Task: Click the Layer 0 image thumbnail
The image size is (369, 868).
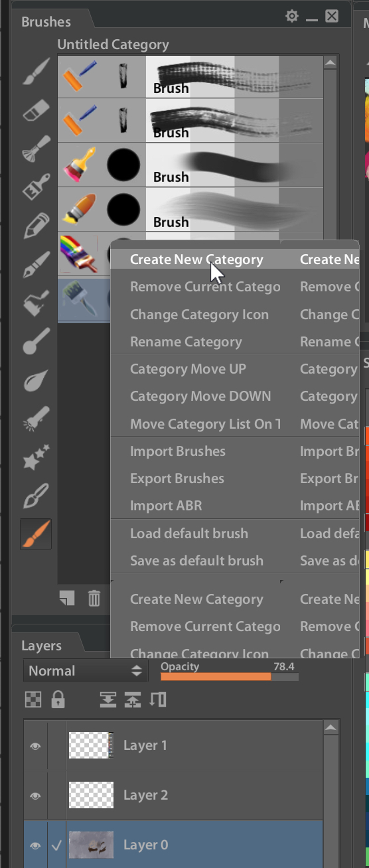Action: [x=92, y=845]
